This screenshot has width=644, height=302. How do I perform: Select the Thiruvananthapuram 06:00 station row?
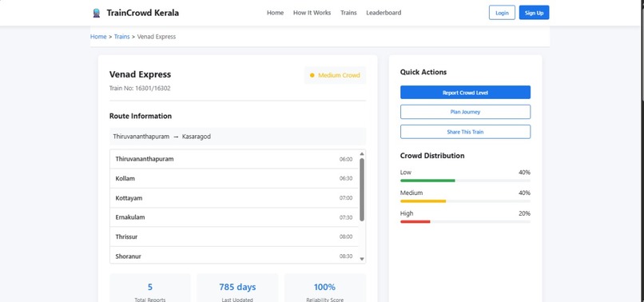(x=234, y=159)
